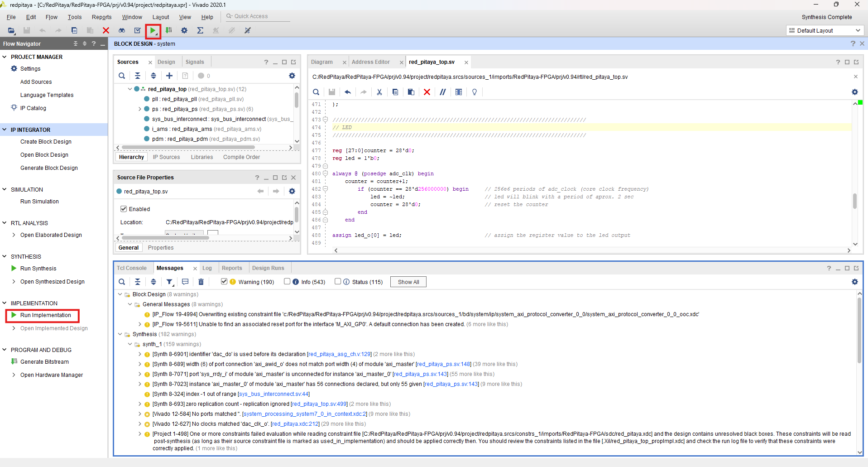Click Generate Bitstream icon in main toolbar
This screenshot has width=868, height=467.
pos(169,30)
